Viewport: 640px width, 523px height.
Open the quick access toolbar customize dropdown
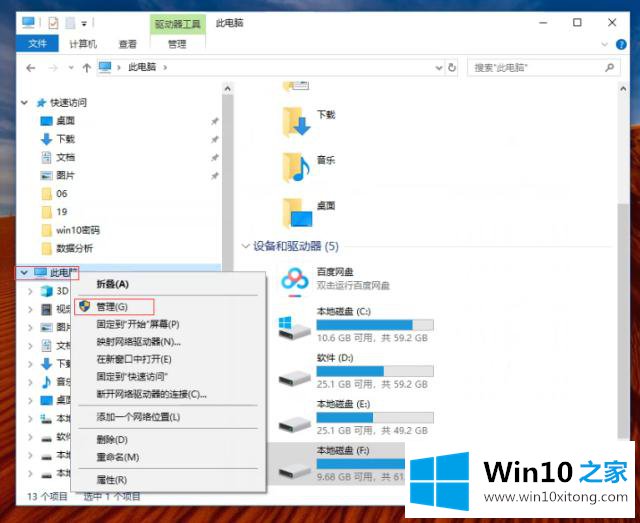tap(84, 24)
